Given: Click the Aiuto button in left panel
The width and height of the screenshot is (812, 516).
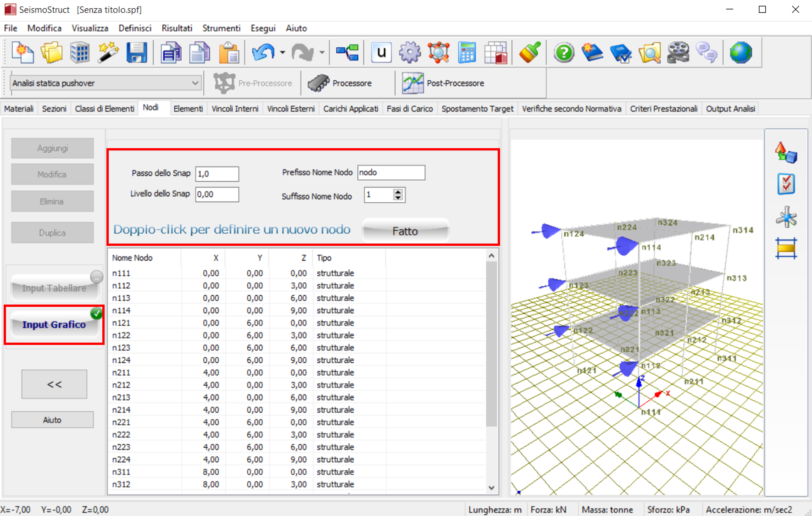Looking at the screenshot, I should (x=52, y=420).
